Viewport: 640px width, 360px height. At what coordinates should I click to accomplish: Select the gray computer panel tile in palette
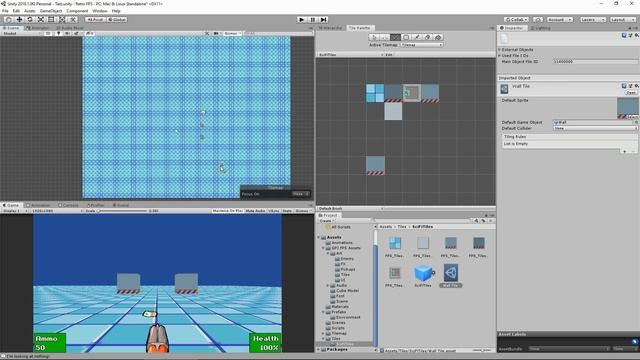pos(412,93)
